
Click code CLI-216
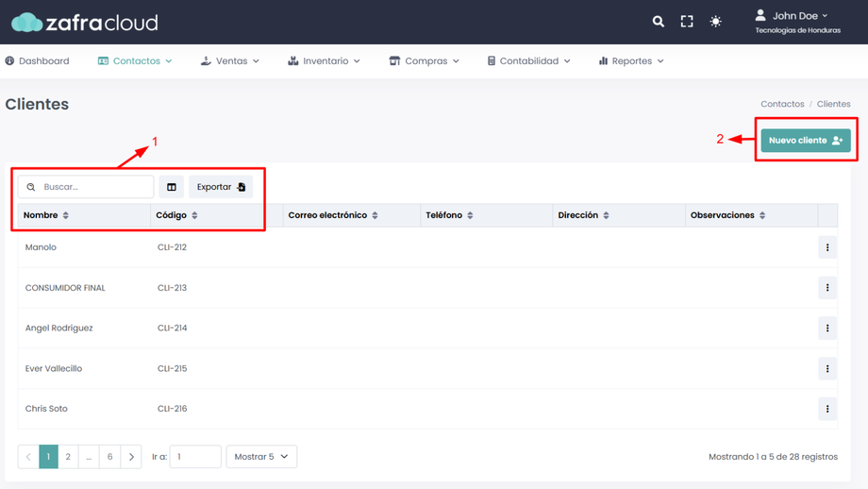pyautogui.click(x=172, y=408)
